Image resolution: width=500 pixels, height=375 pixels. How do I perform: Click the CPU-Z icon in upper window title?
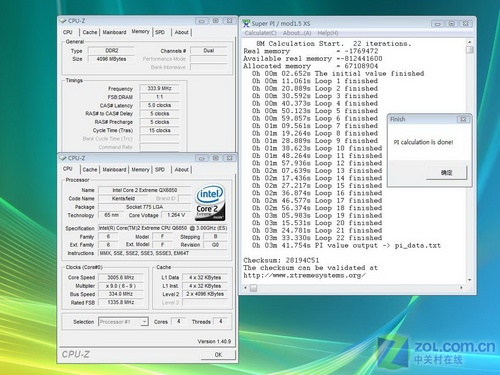63,21
